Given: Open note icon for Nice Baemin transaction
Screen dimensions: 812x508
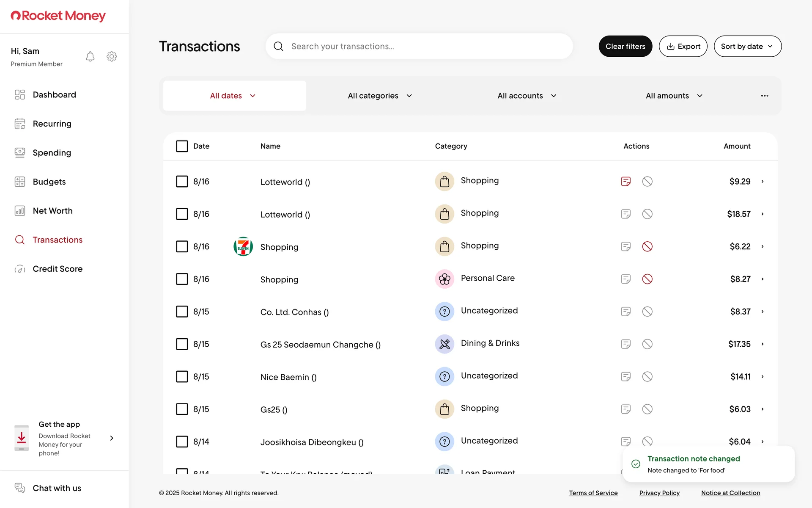Looking at the screenshot, I should (625, 377).
